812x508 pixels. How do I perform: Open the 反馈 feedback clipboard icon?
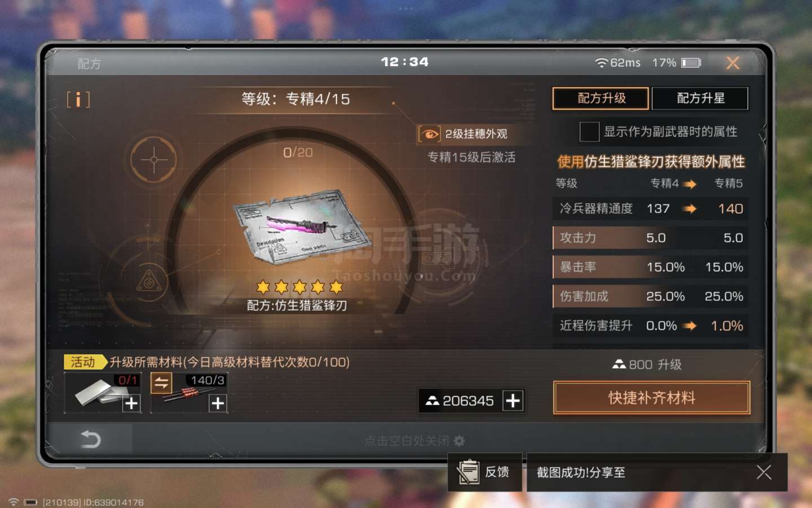point(469,472)
